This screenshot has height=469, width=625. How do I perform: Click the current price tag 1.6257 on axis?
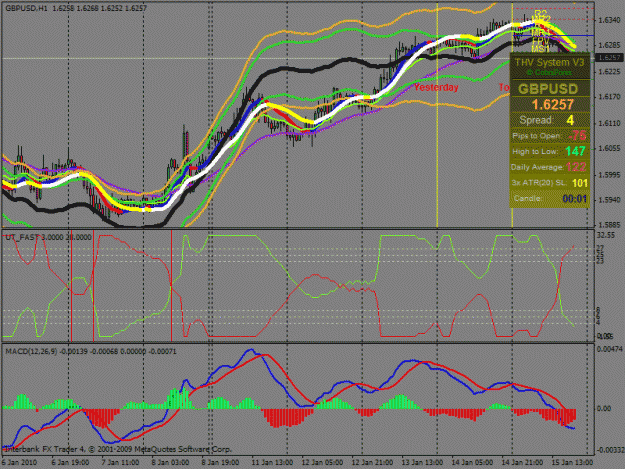[609, 58]
